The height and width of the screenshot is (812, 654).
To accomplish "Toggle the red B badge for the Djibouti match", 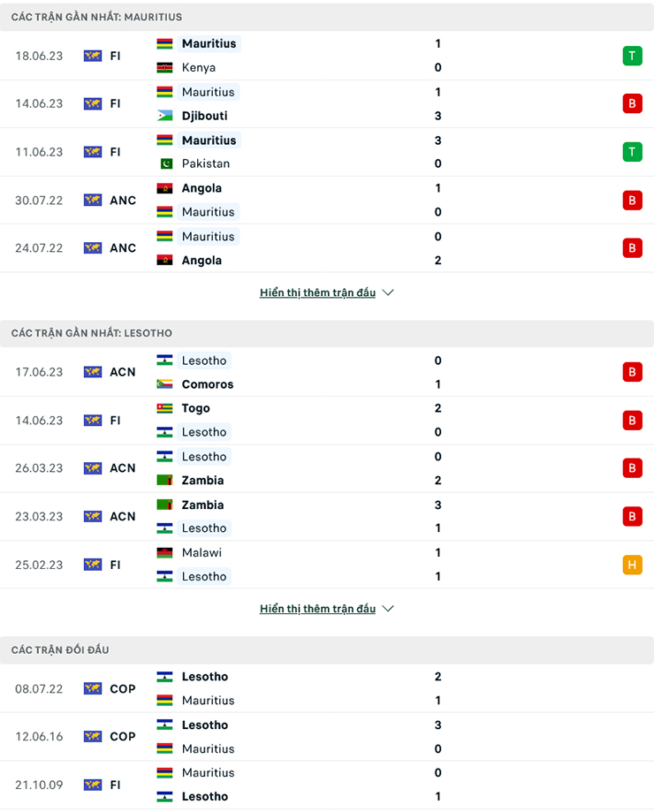I will (x=633, y=103).
